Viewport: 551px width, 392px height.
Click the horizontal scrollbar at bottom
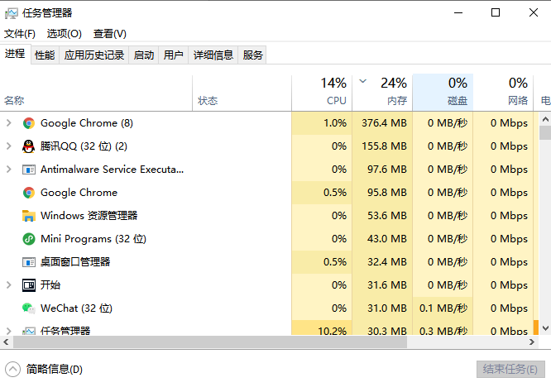click(x=207, y=342)
